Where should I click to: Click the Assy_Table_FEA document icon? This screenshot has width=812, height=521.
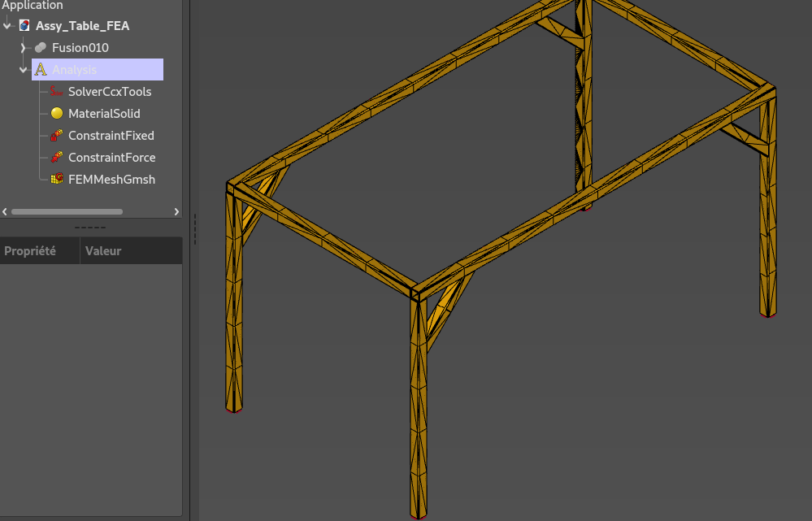(24, 25)
